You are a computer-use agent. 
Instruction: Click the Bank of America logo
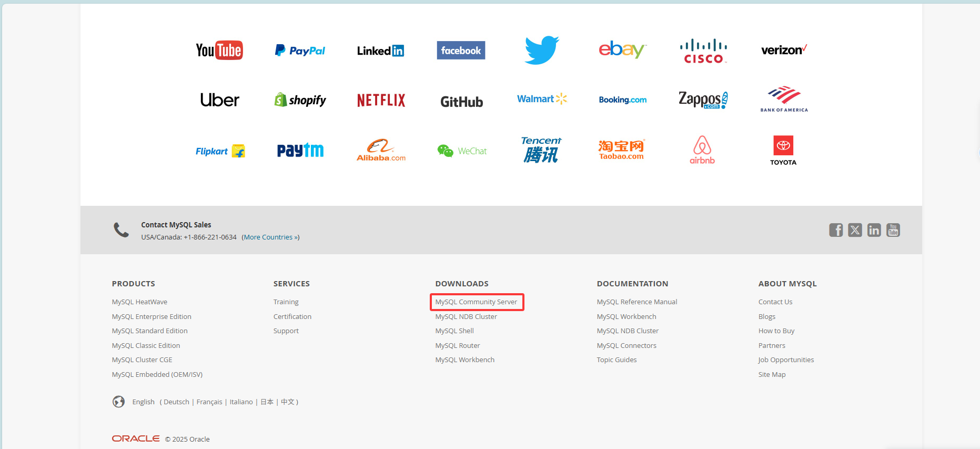click(784, 99)
